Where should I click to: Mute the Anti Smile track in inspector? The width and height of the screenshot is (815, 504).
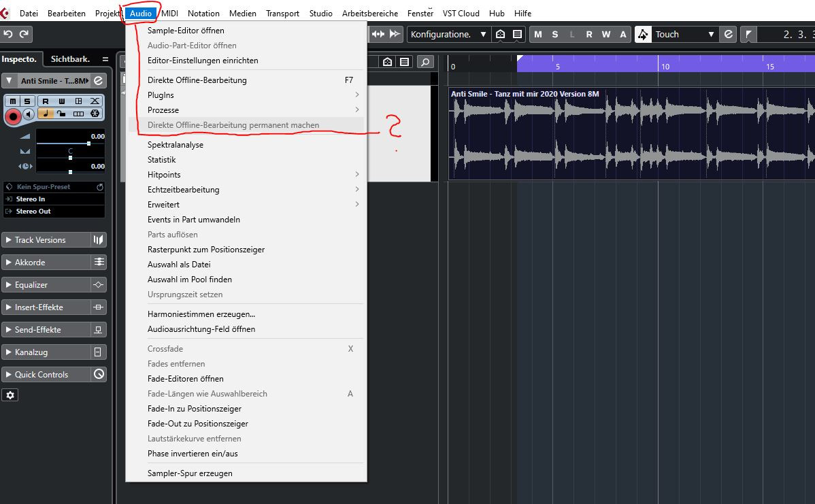(13, 101)
